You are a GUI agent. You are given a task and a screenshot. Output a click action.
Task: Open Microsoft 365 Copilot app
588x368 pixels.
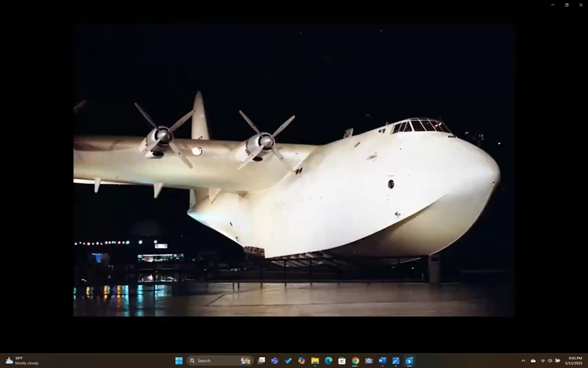click(301, 361)
